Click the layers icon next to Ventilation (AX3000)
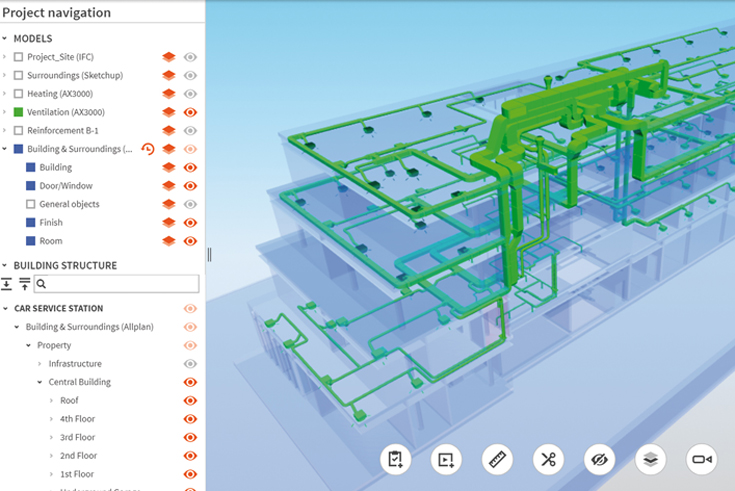The image size is (735, 491). click(169, 112)
